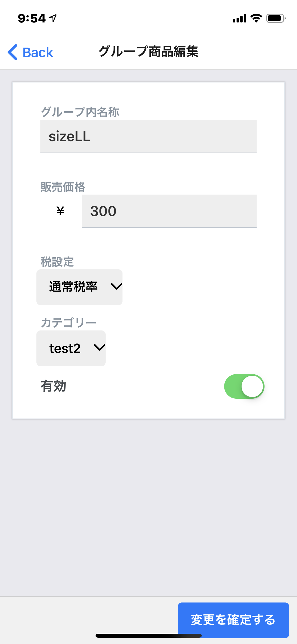This screenshot has width=297, height=644.
Task: Open the 通常税率 tax rate dropdown
Action: [79, 287]
